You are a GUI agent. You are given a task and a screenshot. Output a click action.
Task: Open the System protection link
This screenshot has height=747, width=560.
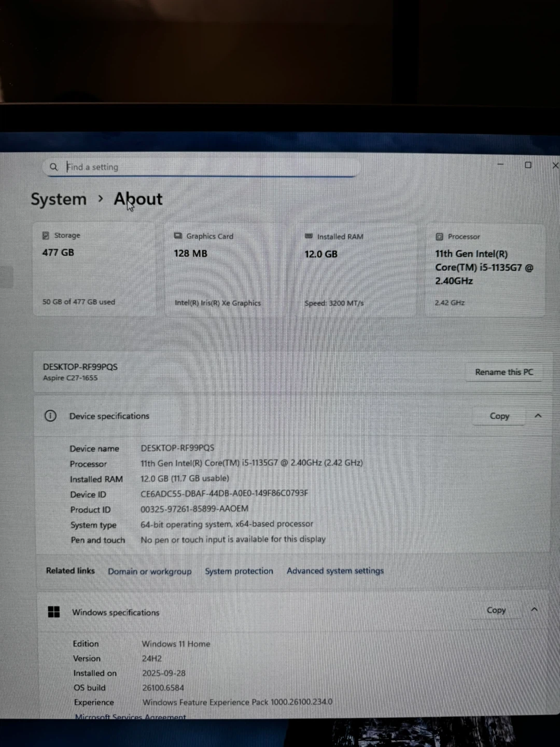coord(239,571)
